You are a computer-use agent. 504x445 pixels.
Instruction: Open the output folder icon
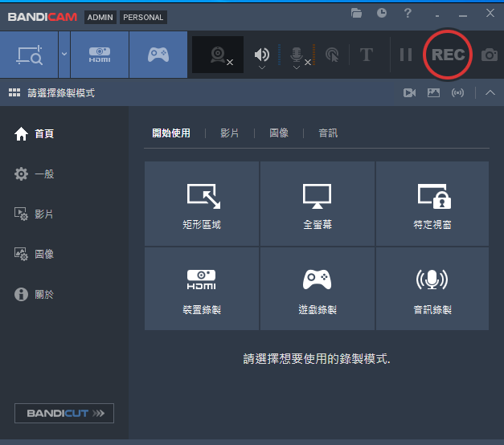click(x=356, y=13)
